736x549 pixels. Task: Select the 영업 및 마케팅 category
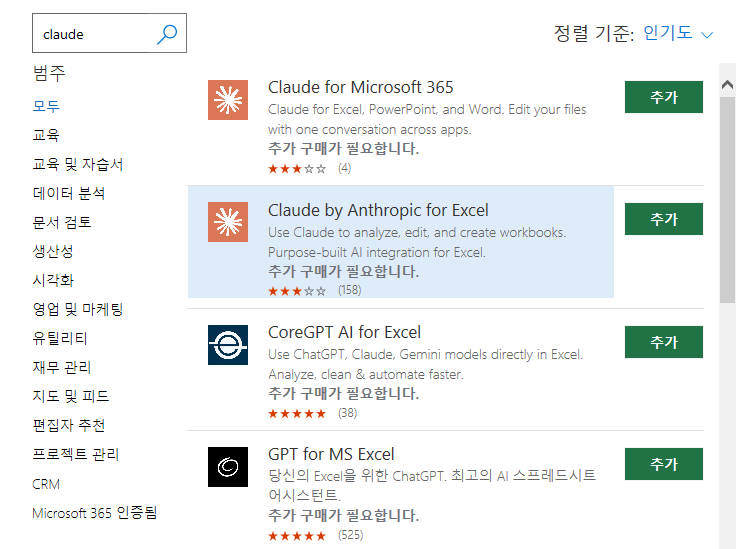click(x=78, y=310)
